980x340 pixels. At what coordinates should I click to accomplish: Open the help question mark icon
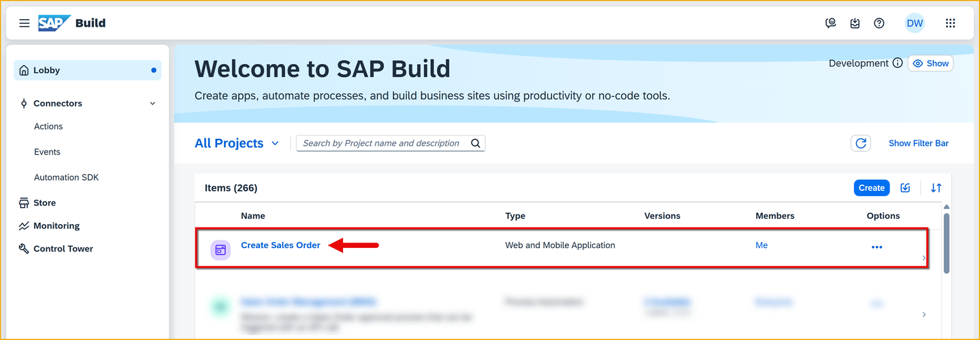tap(879, 23)
